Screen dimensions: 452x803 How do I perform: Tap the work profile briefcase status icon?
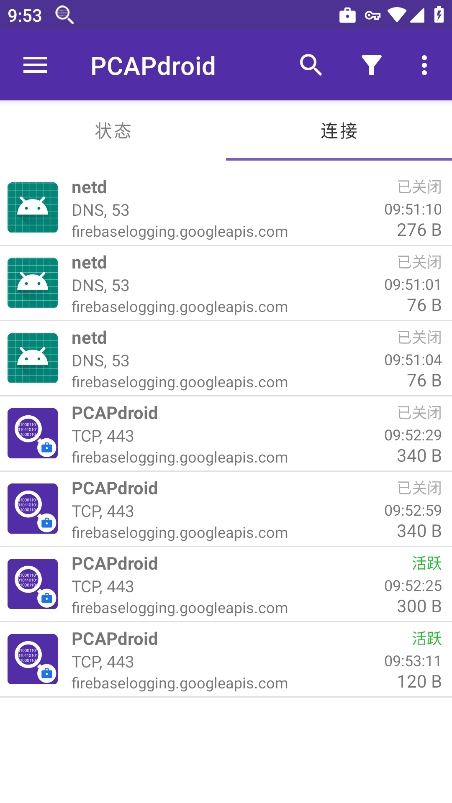348,15
